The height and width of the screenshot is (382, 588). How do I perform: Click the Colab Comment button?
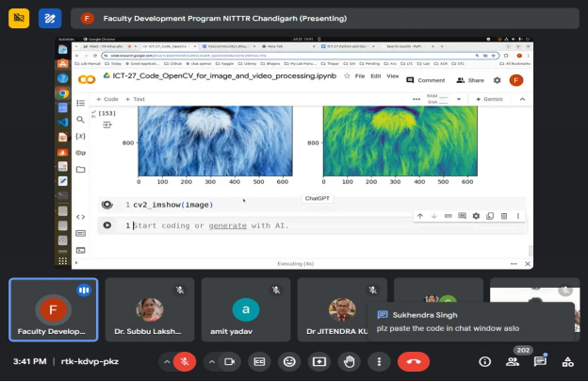426,80
